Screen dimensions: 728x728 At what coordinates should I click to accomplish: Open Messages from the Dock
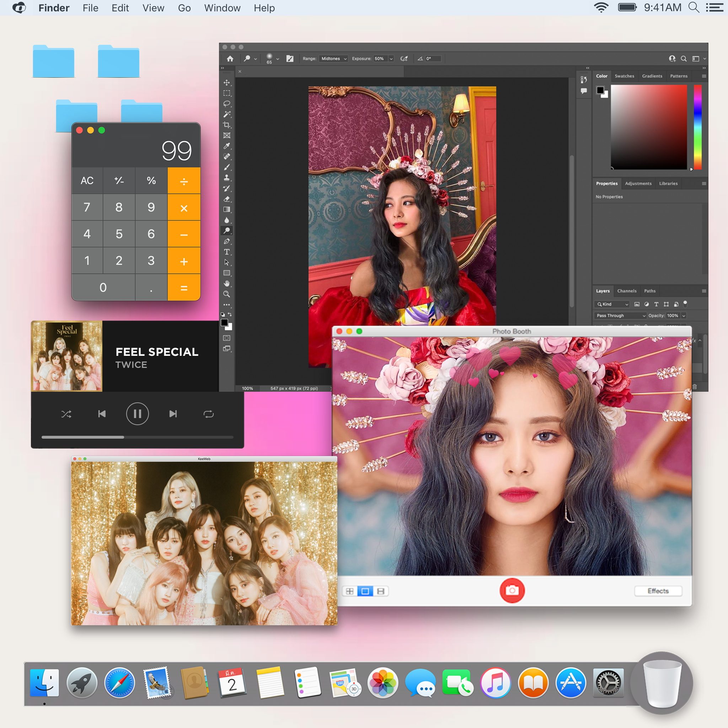(421, 683)
